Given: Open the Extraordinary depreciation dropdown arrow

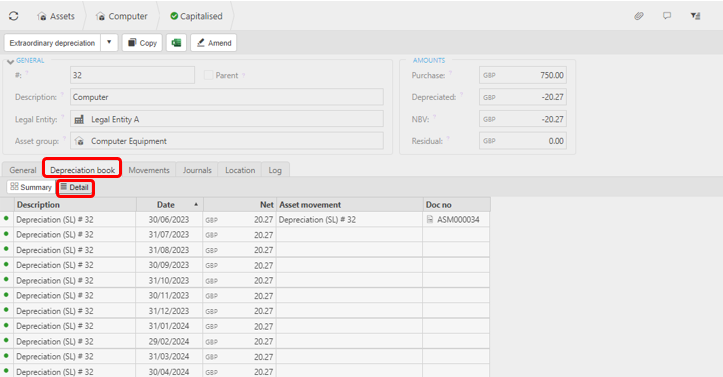Looking at the screenshot, I should coord(109,42).
